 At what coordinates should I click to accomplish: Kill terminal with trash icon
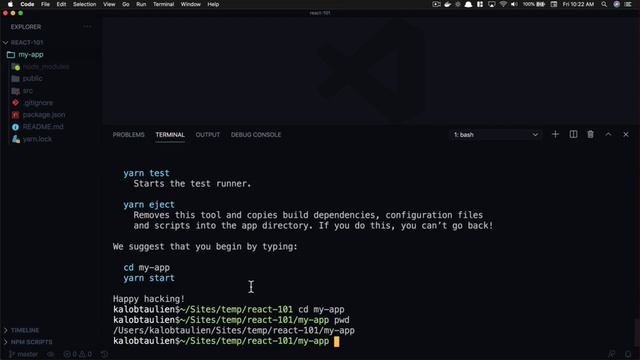pyautogui.click(x=590, y=134)
